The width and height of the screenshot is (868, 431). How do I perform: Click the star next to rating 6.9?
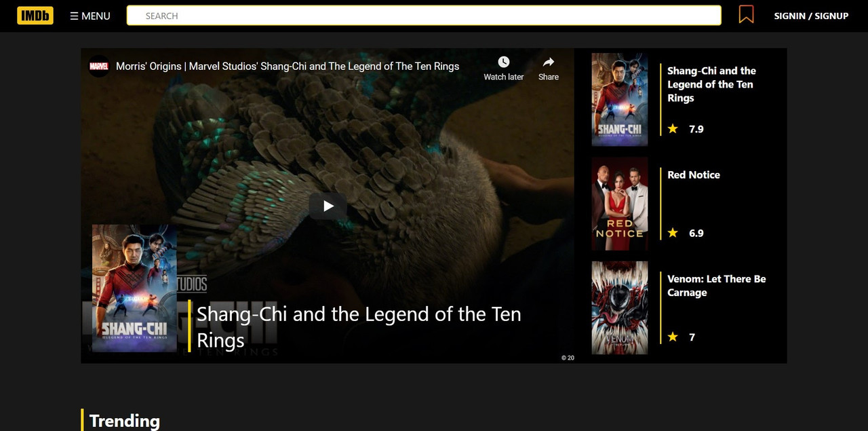coord(673,232)
